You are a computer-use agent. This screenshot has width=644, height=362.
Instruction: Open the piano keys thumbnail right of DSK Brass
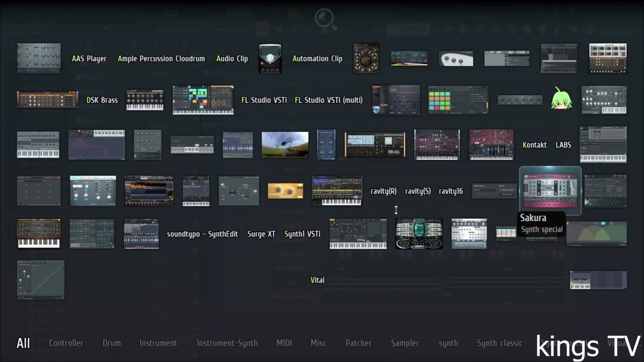pyautogui.click(x=144, y=100)
